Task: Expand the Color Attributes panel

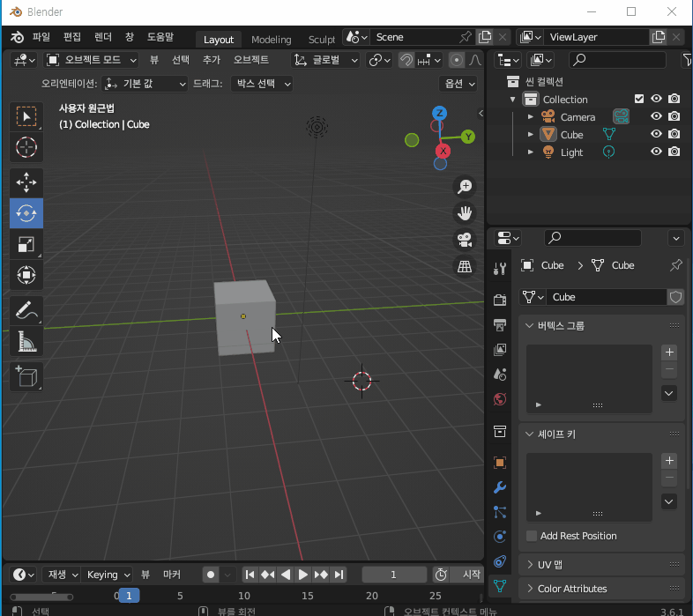Action: click(x=601, y=589)
